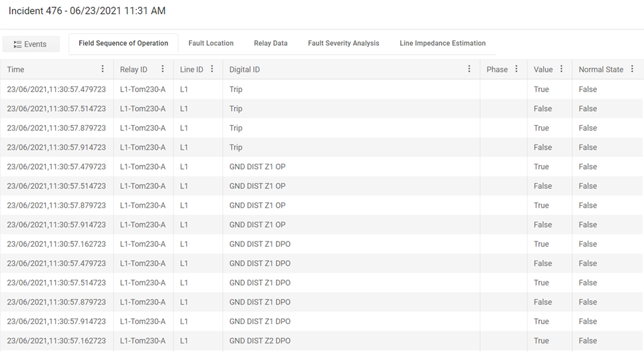
Task: Sort by the Time column header
Action: [16, 69]
